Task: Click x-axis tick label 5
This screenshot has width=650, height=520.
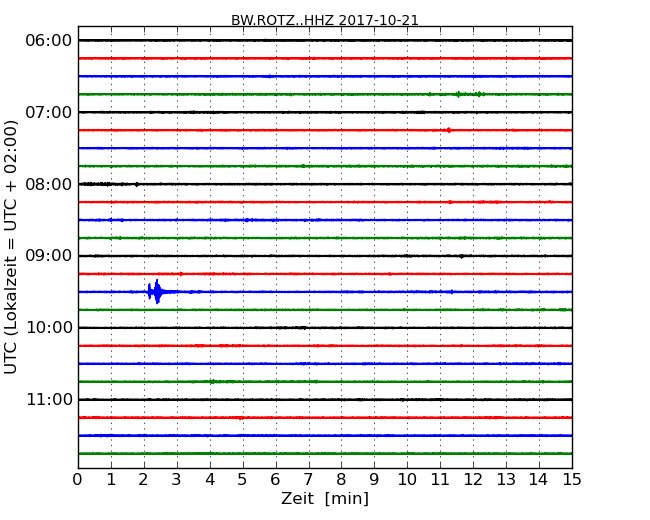Action: point(243,480)
